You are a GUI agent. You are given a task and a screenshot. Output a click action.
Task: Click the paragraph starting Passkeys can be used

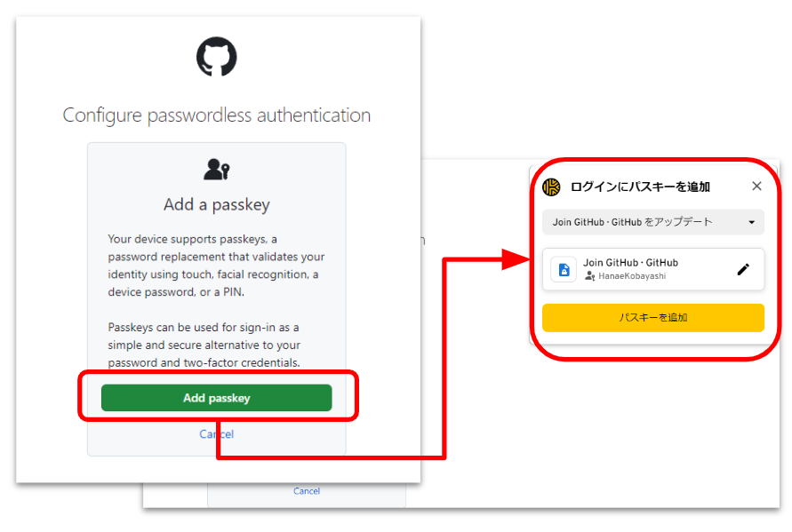(x=204, y=345)
